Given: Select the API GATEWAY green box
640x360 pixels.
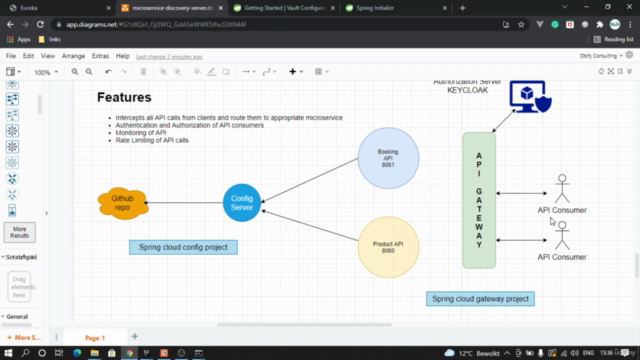Looking at the screenshot, I should tap(479, 200).
